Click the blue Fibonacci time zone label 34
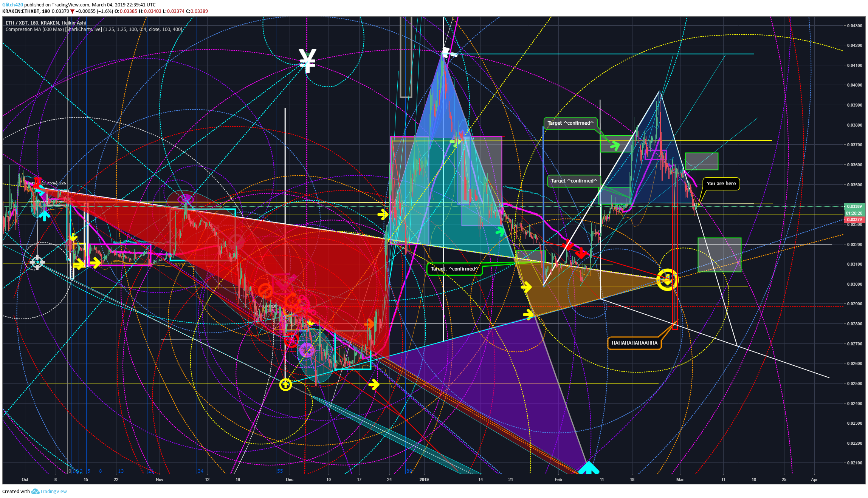 tap(200, 471)
